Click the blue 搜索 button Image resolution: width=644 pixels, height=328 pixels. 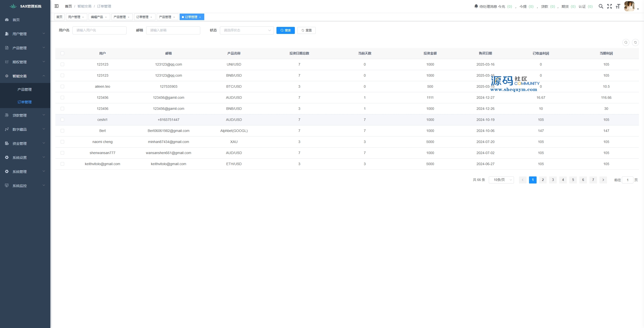[x=286, y=30]
